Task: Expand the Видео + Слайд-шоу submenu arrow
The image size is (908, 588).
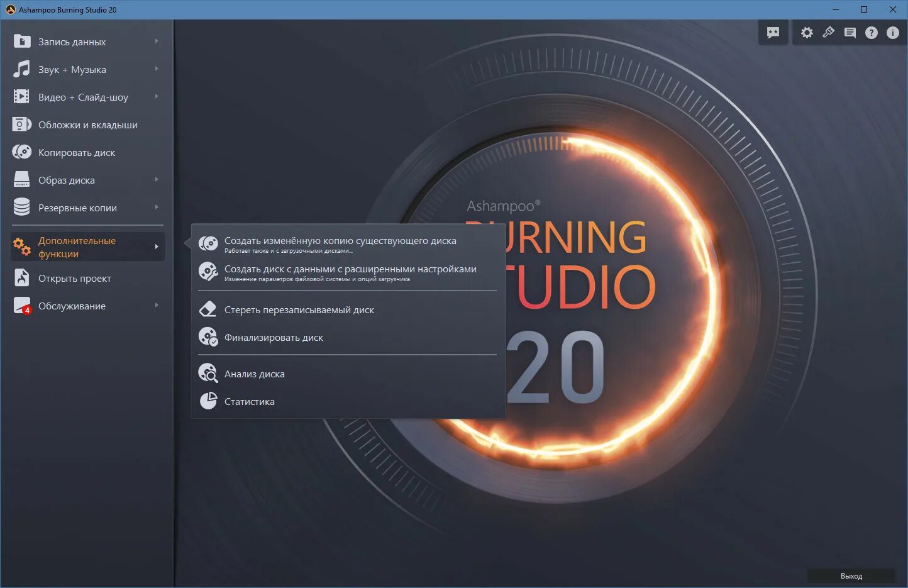Action: coord(157,97)
